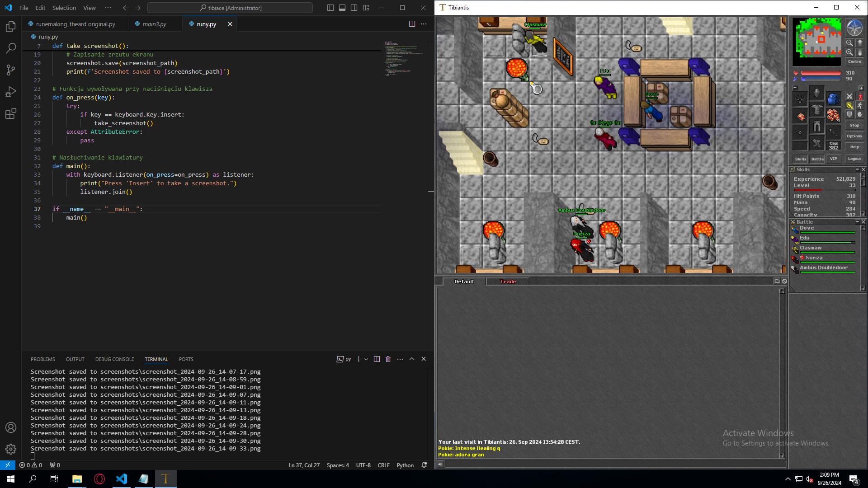Switch to runemaking_theard original.py tab
Viewport: 868px width, 488px height.
tap(75, 24)
